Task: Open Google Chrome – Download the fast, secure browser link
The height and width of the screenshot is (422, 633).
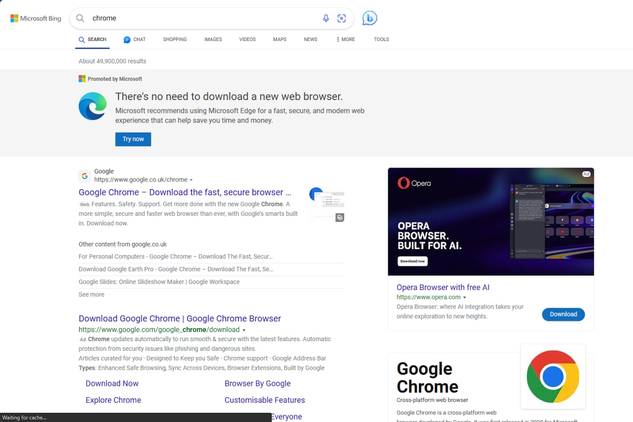Action: (x=184, y=192)
